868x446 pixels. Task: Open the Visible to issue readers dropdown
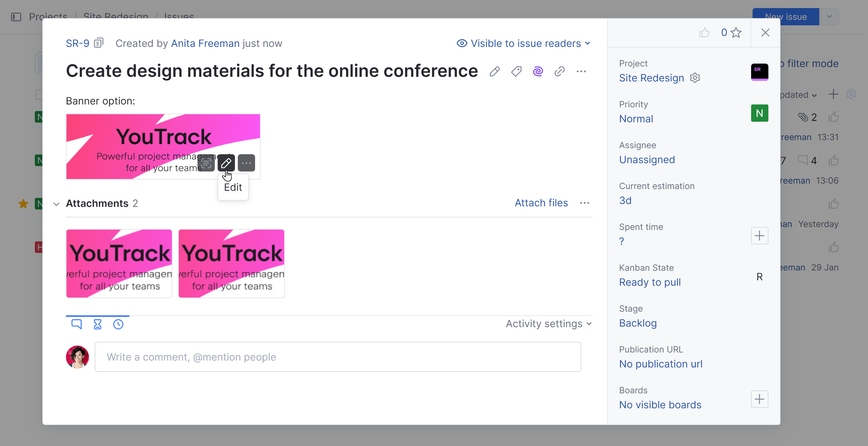click(523, 43)
